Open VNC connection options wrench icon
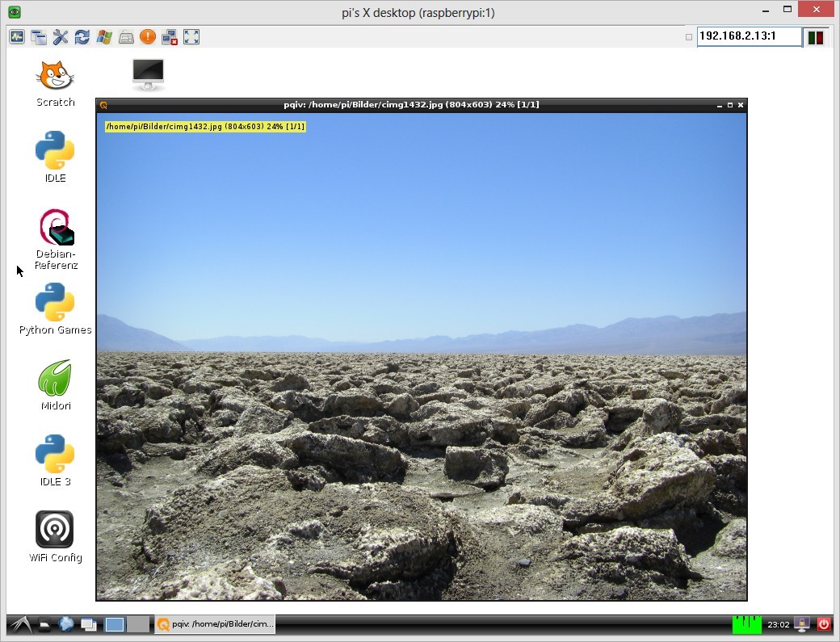 pyautogui.click(x=61, y=37)
